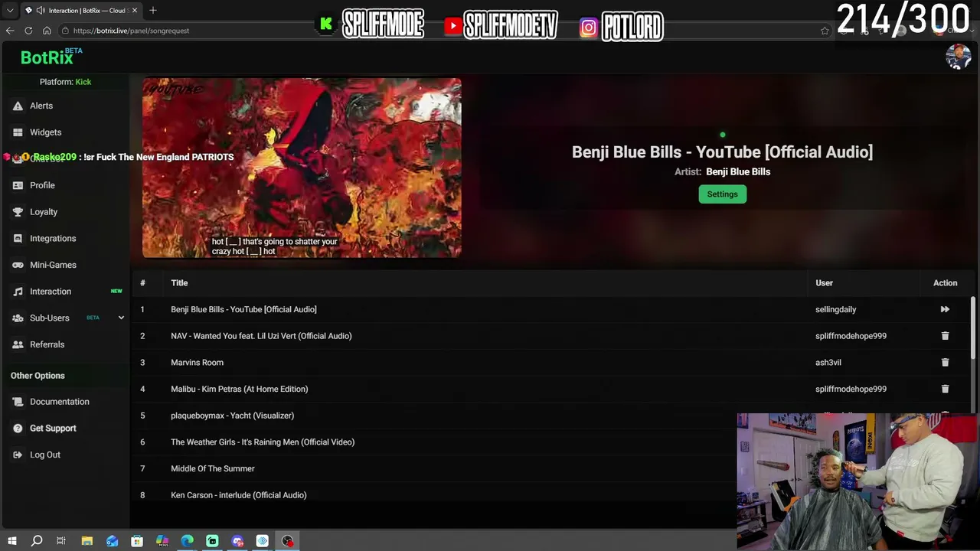Go to the Profile page
Image resolution: width=980 pixels, height=551 pixels.
tap(42, 185)
